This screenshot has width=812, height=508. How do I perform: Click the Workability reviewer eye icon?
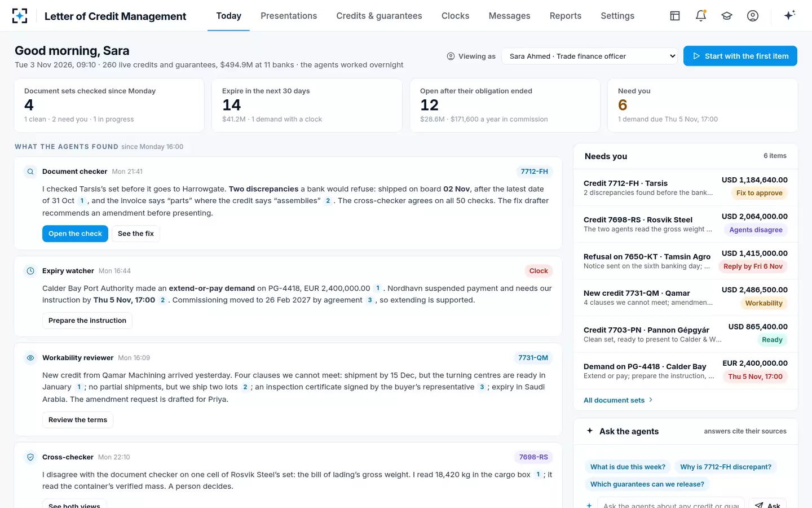click(x=30, y=358)
